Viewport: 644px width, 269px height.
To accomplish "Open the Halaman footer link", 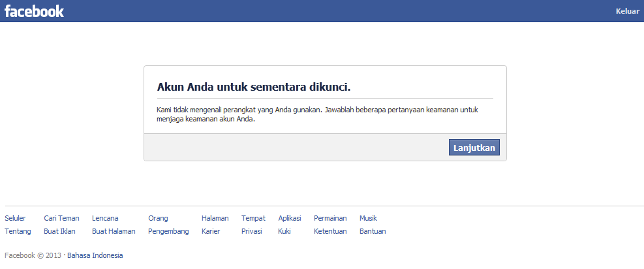I will pyautogui.click(x=215, y=218).
